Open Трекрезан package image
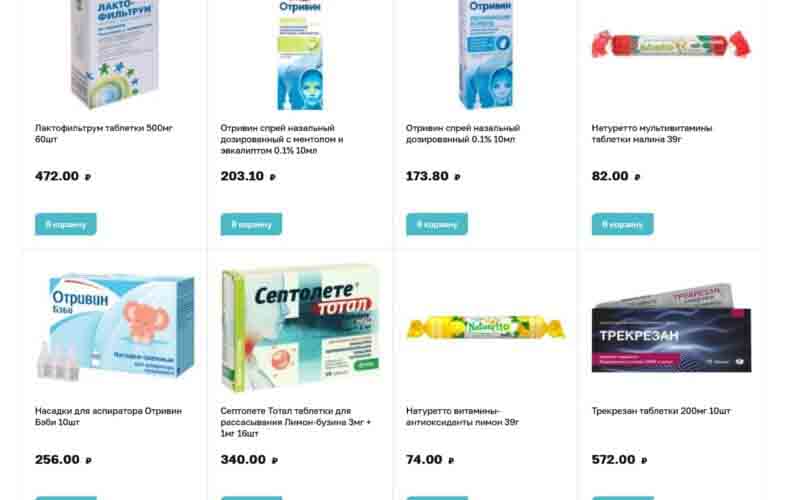The width and height of the screenshot is (800, 500). tap(671, 328)
